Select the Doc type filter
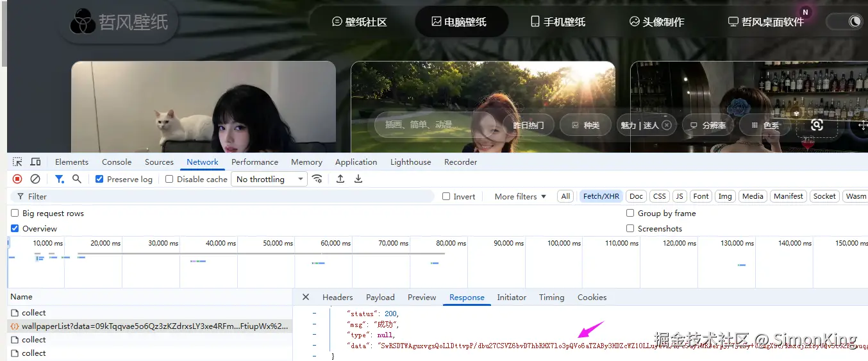Screen dimensions: 868x361 [x=636, y=196]
